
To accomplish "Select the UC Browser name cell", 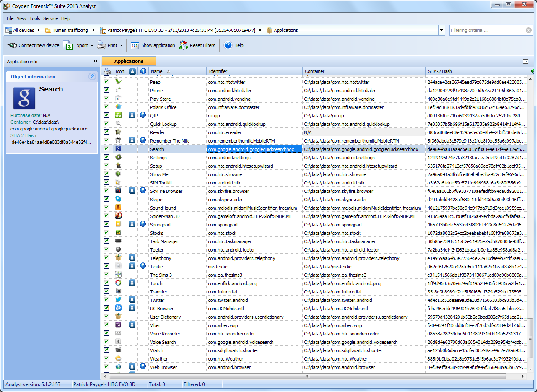I will [x=178, y=308].
